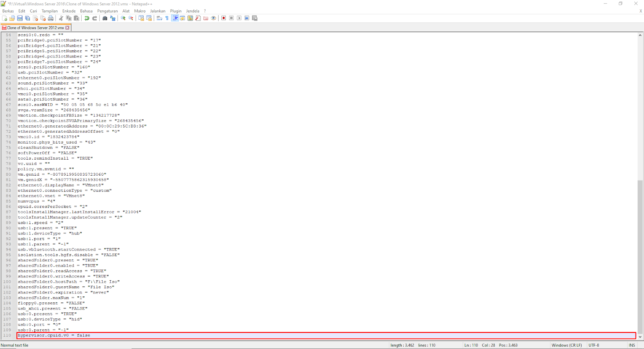Click the UTF-8 encoding status field
The width and height of the screenshot is (644, 349).
click(594, 345)
